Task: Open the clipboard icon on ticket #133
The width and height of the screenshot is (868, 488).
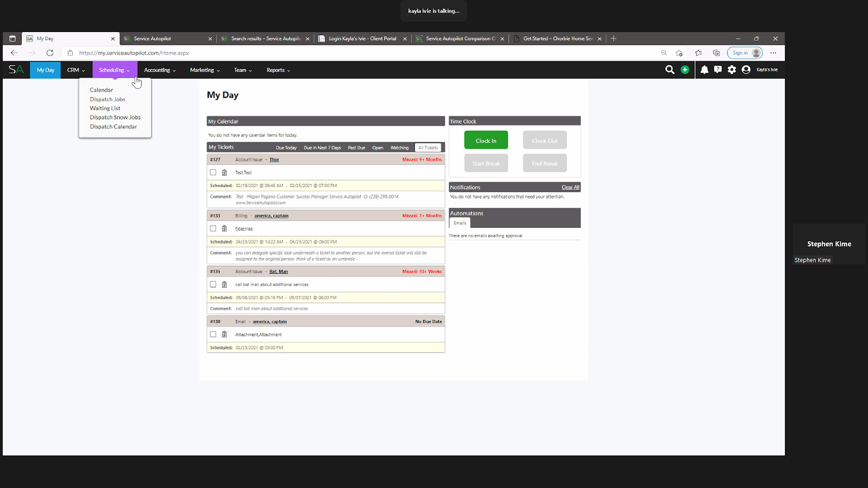Action: [x=224, y=229]
